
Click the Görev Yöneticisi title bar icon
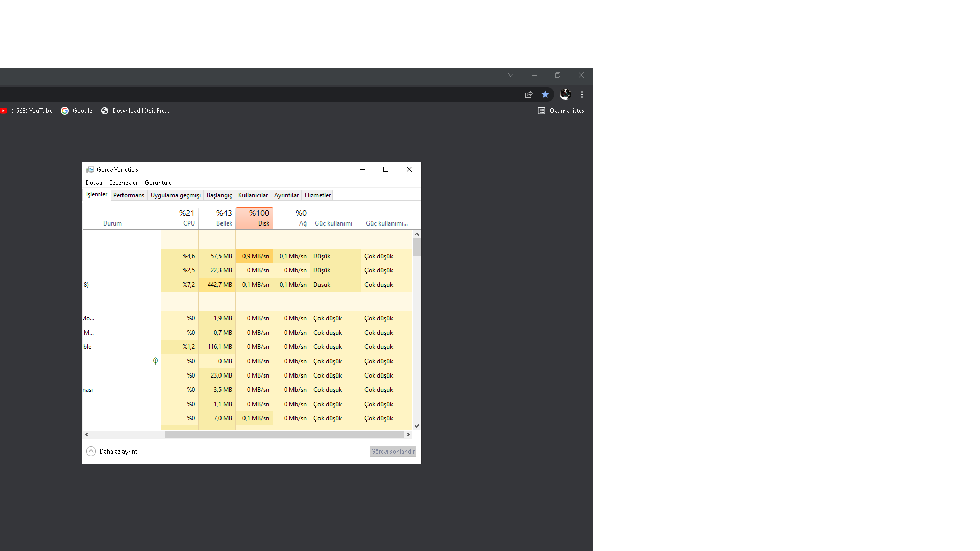coord(90,170)
